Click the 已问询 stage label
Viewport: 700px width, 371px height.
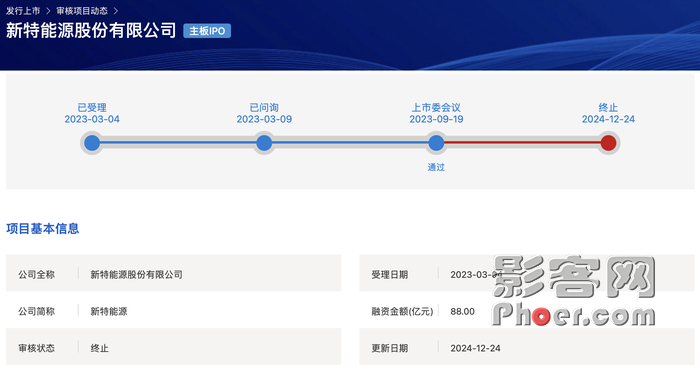[264, 108]
